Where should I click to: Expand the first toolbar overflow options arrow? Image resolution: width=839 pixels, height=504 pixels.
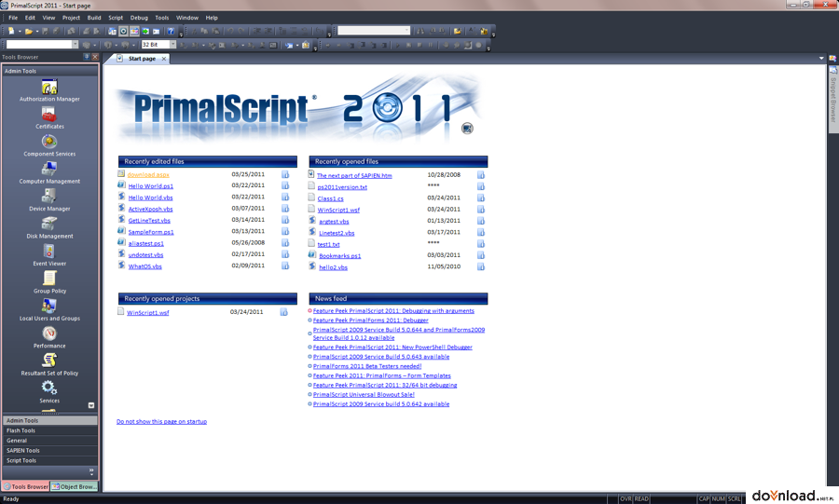point(181,35)
